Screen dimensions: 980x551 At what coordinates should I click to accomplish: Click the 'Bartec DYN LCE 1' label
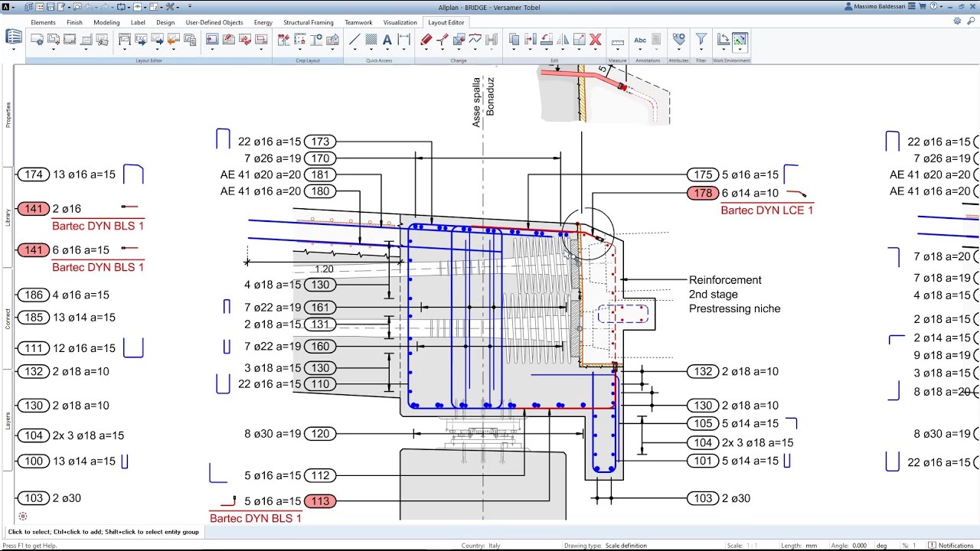click(x=767, y=210)
